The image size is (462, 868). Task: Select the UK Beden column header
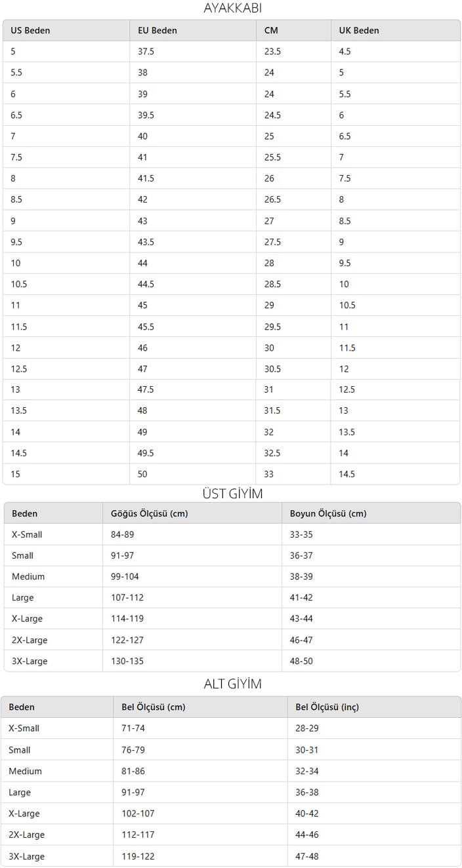point(395,30)
